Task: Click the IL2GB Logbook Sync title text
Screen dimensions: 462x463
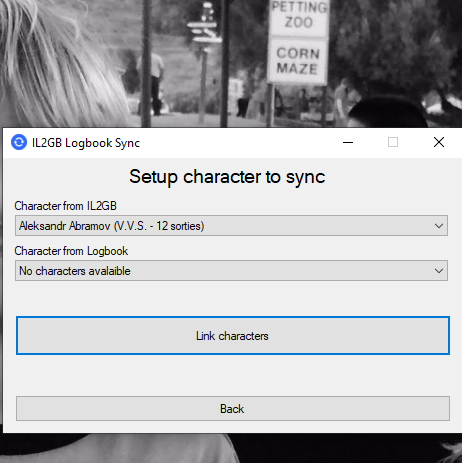Action: [86, 143]
